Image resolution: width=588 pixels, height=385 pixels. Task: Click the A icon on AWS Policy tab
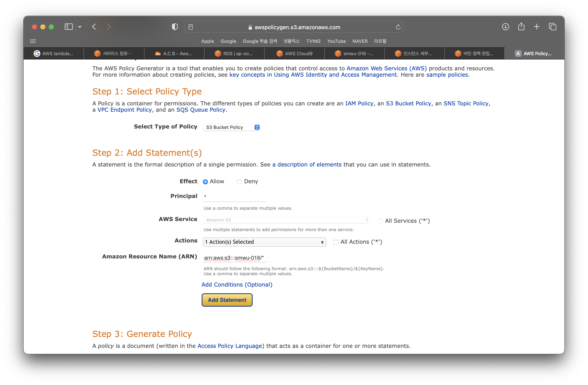(518, 54)
